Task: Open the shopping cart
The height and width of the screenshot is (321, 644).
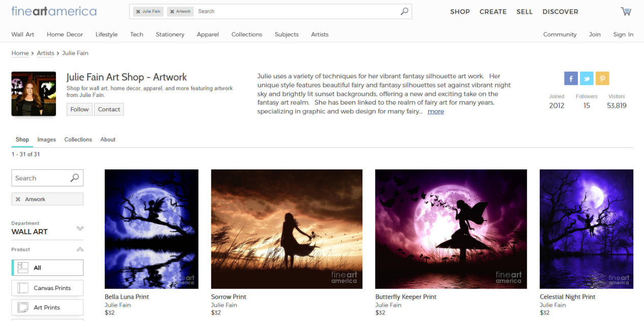Action: [x=626, y=11]
